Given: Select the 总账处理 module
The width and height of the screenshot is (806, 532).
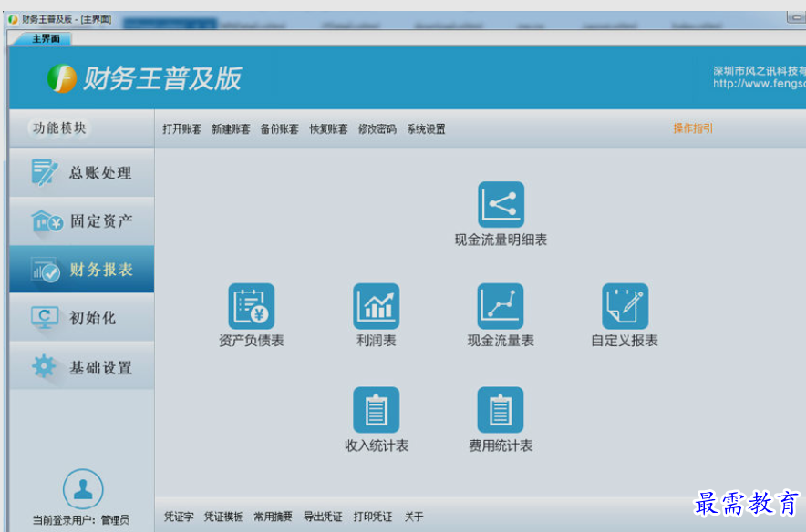Looking at the screenshot, I should (82, 172).
